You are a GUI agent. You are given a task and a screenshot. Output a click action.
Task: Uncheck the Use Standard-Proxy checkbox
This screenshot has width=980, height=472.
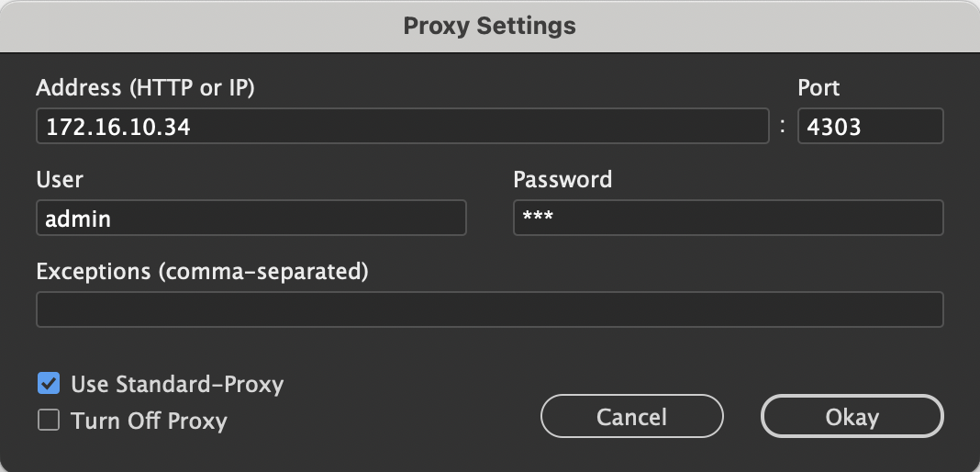[x=49, y=383]
